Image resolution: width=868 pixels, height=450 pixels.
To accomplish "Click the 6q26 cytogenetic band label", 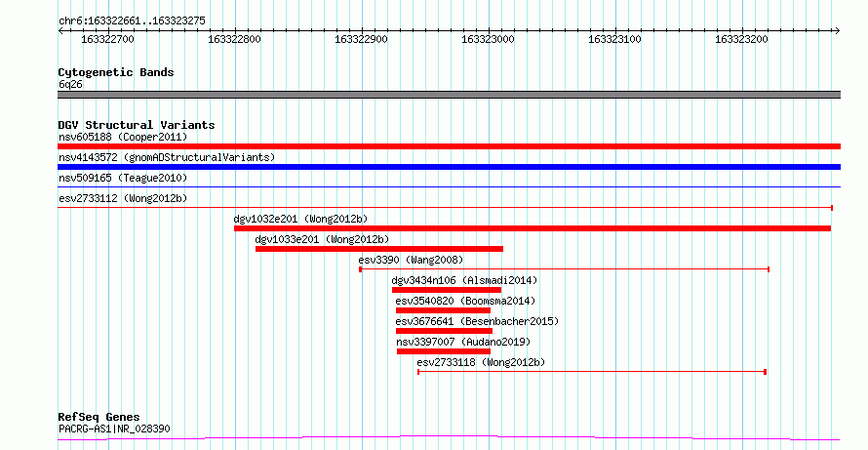I will point(70,85).
